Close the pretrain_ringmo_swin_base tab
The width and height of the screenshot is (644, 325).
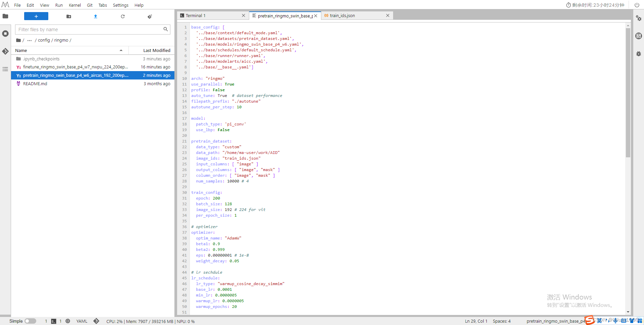tap(316, 16)
